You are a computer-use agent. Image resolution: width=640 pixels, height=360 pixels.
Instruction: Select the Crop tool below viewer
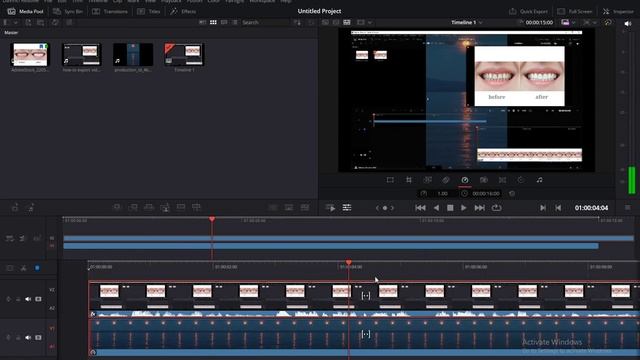[409, 180]
